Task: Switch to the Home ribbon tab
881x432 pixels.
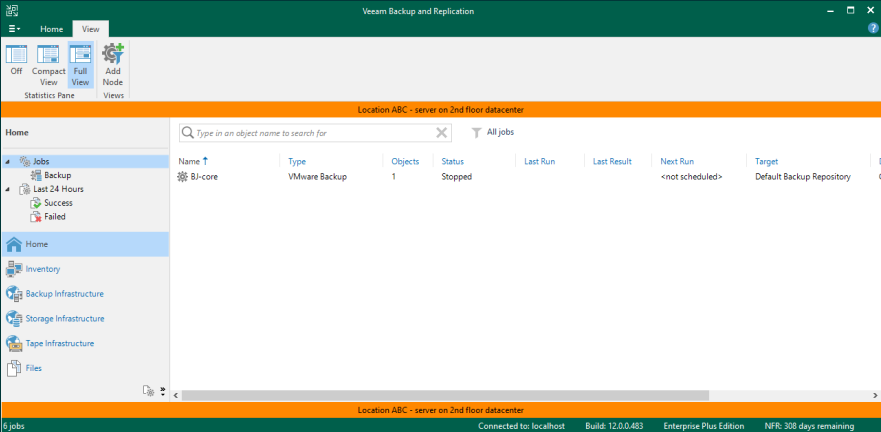Action: tap(52, 29)
